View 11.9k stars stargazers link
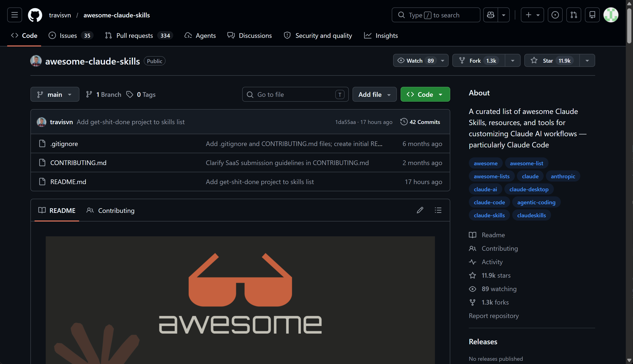 coord(490,275)
